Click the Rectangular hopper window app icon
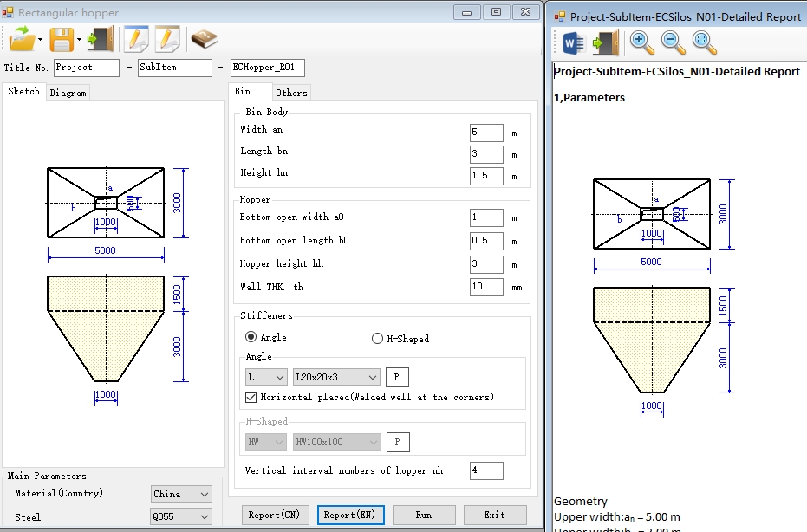807x532 pixels. point(7,12)
